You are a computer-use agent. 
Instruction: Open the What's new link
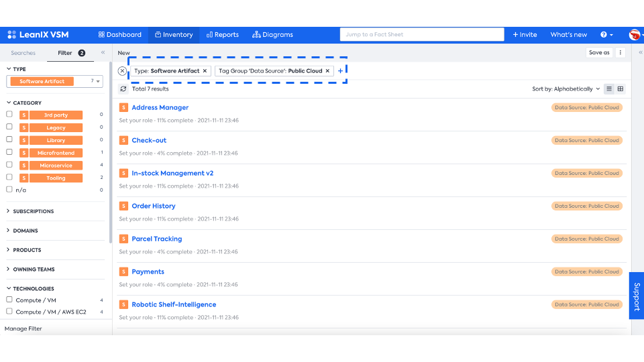[568, 35]
